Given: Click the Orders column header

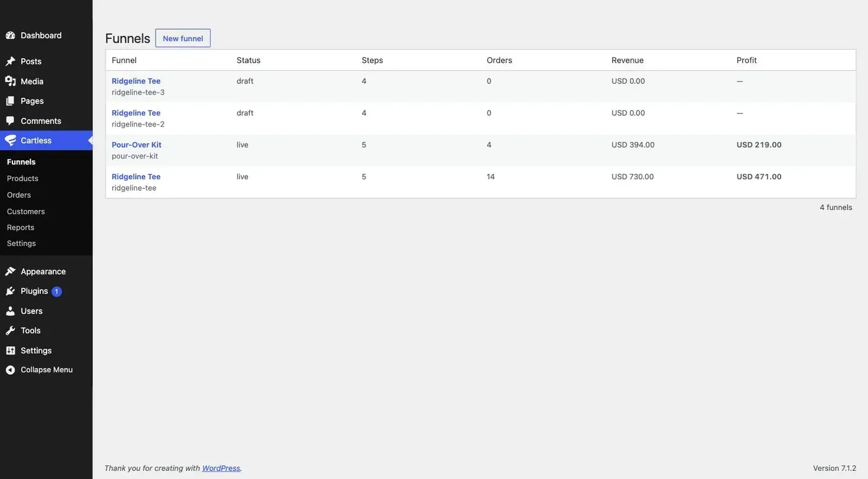Looking at the screenshot, I should tap(500, 60).
